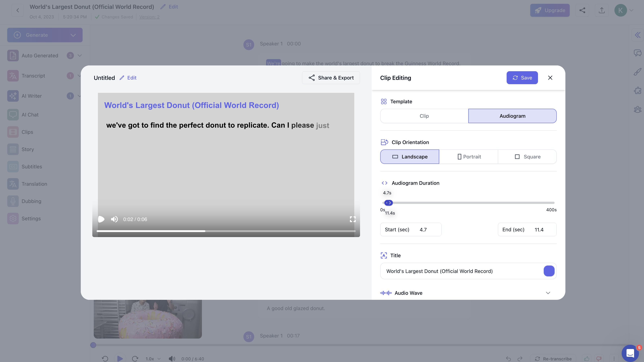Select the Clips tool in the sidebar
Screen dimensions: 644x362
tap(27, 132)
